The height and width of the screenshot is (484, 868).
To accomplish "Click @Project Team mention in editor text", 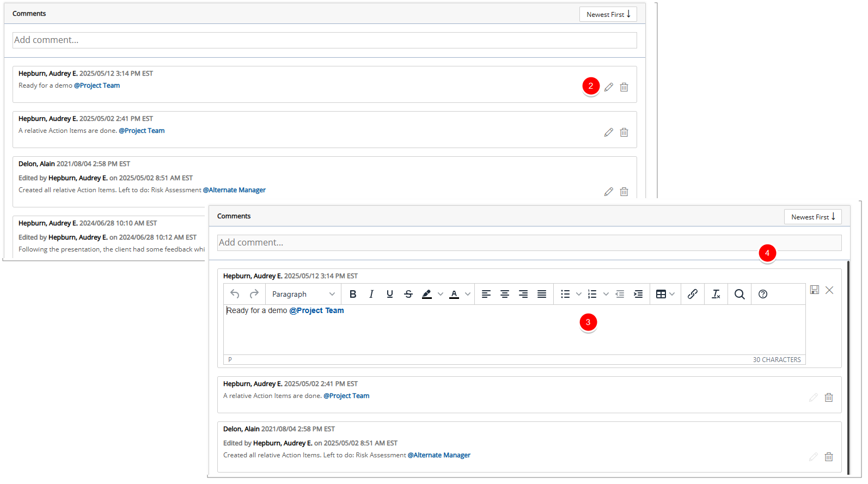I will tap(316, 310).
